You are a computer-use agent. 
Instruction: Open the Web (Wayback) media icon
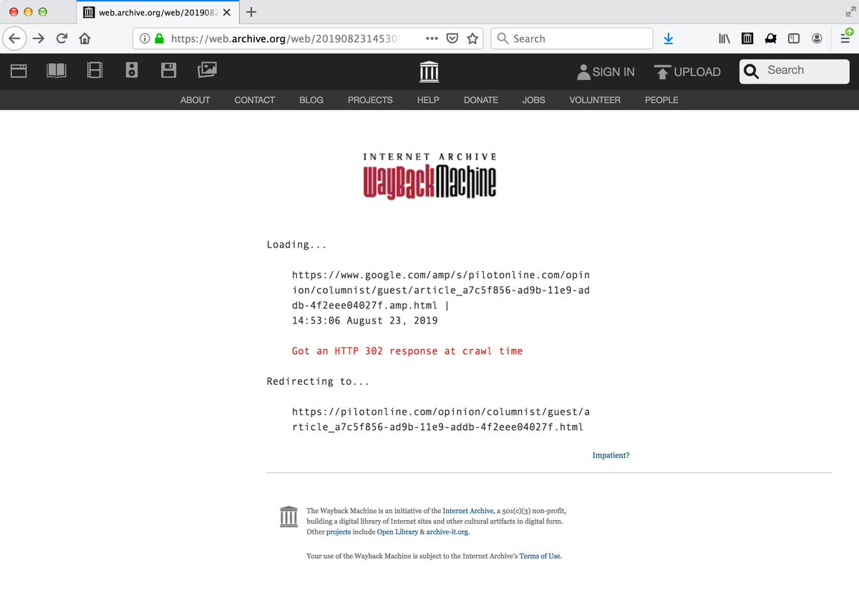pyautogui.click(x=19, y=70)
